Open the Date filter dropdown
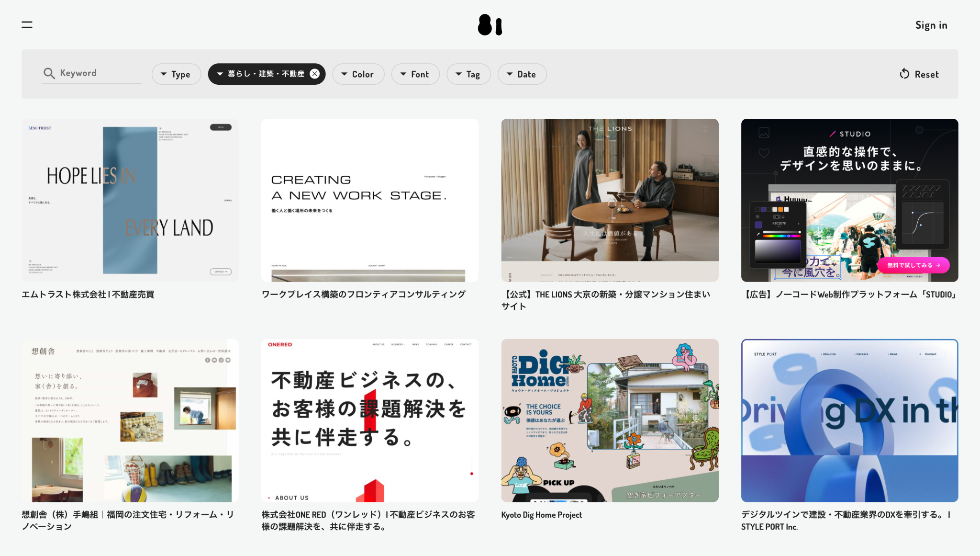The image size is (980, 556). [x=522, y=74]
